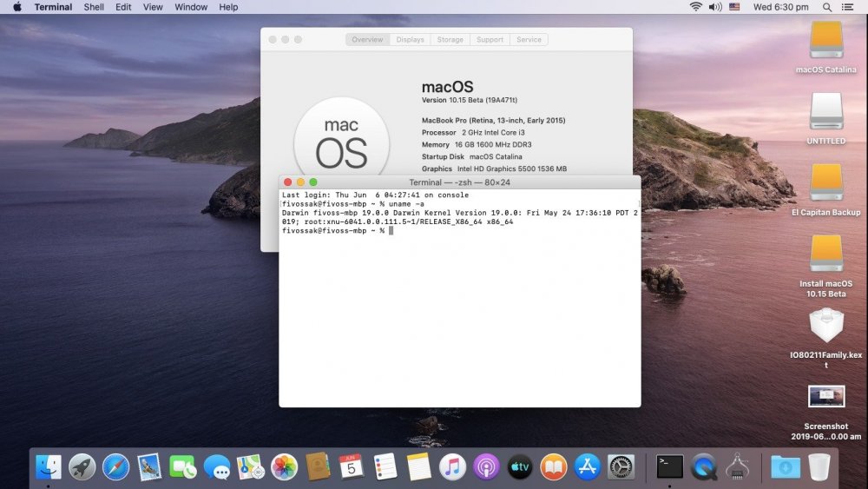Open App Store from the Dock
868x489 pixels.
click(x=588, y=466)
